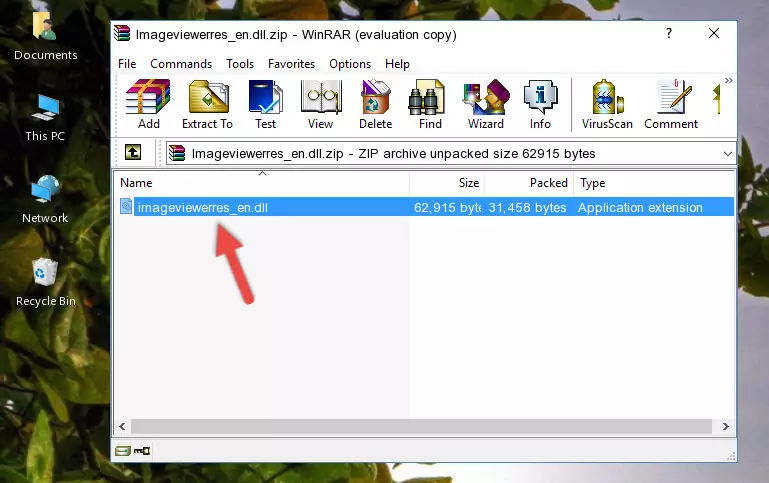Click the right arrow of horizontal scrollbar
769x483 pixels.
point(726,426)
